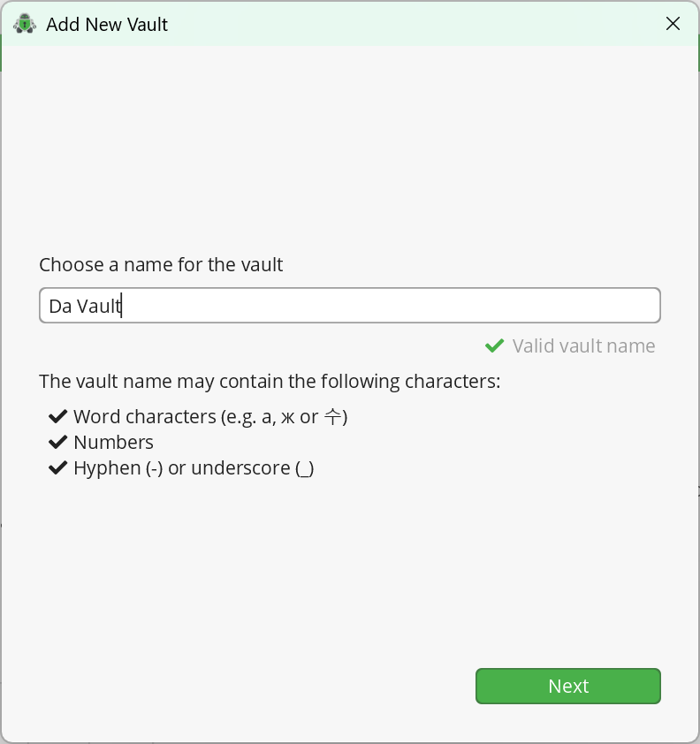Click the Add New Vault title text
700x744 pixels.
(107, 25)
